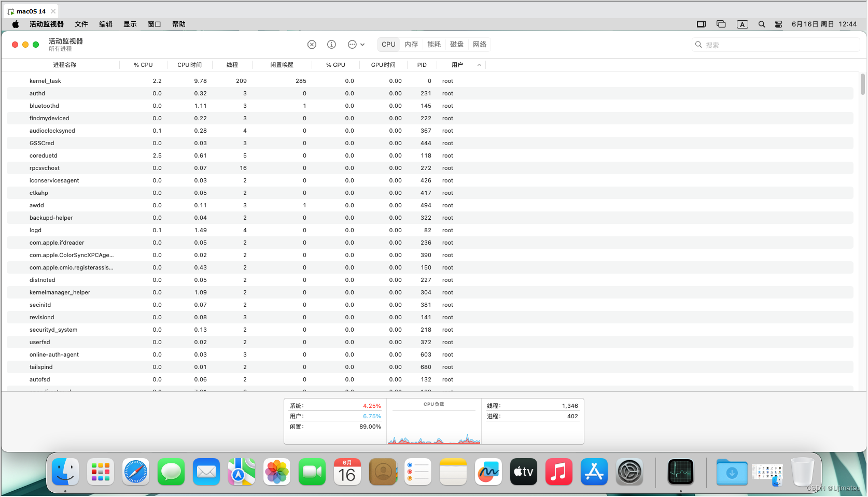Open the 显示 menu
868x497 pixels.
coord(130,24)
